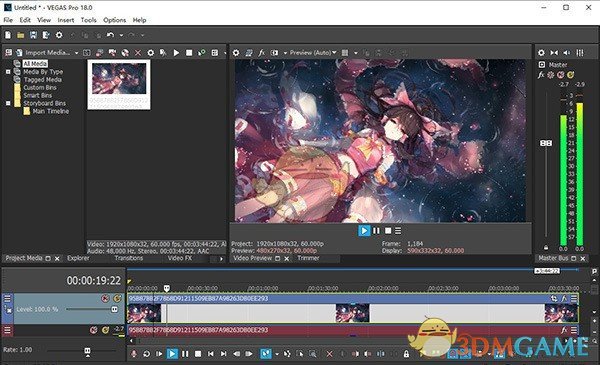Toggle auto preview in Project Media toolbar
Image resolution: width=600 pixels, height=365 pixels.
pyautogui.click(x=202, y=53)
